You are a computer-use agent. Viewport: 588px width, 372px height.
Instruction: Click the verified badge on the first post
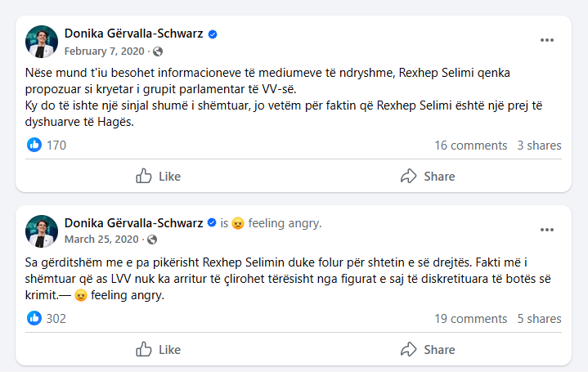pyautogui.click(x=213, y=34)
